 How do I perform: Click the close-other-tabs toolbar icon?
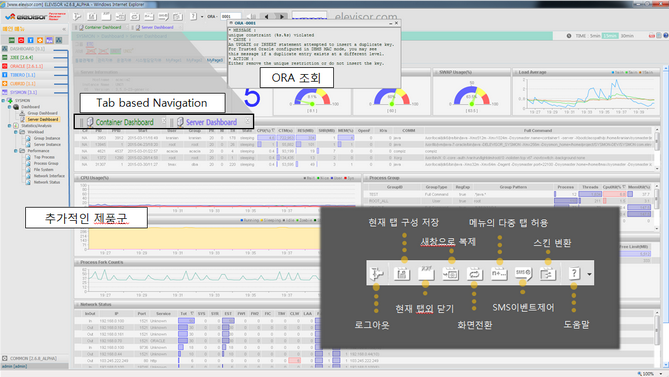coord(106,17)
